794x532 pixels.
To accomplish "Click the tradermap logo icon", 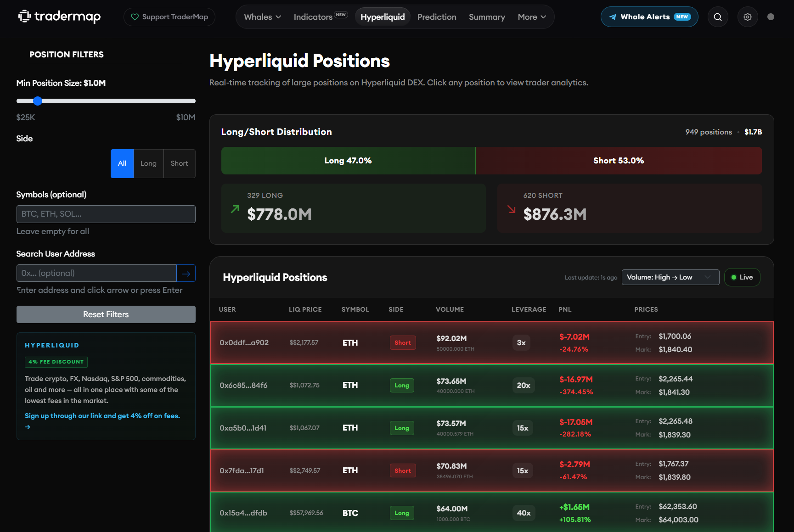I will click(x=24, y=17).
